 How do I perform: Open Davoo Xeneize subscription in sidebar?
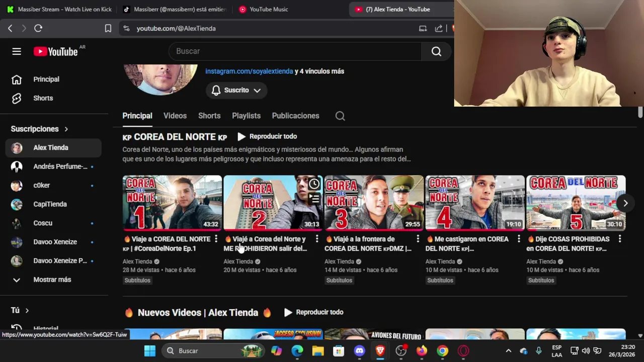pyautogui.click(x=53, y=242)
